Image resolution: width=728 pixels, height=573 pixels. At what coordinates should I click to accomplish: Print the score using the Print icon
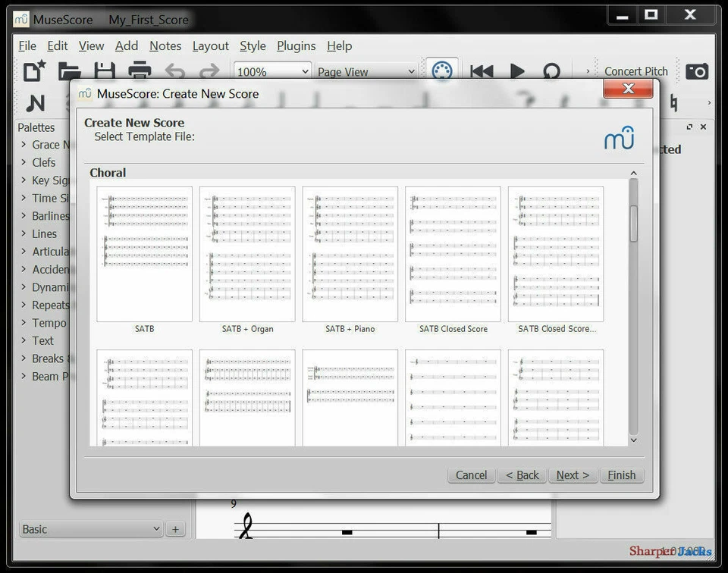[140, 70]
